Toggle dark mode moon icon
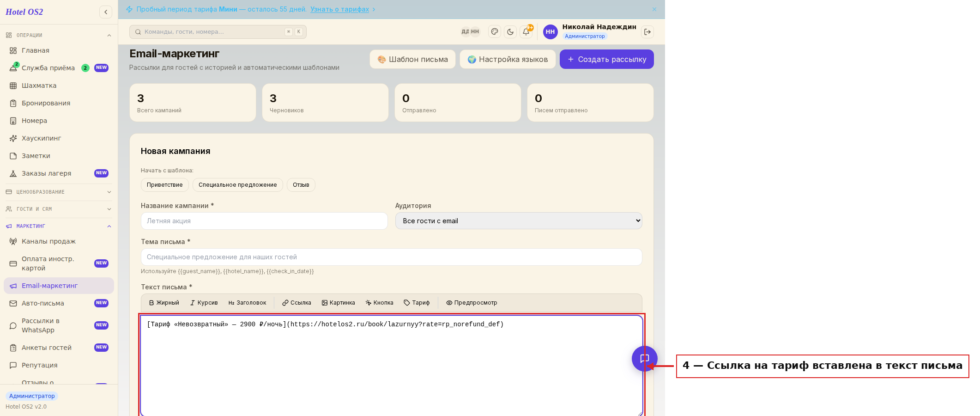Image resolution: width=980 pixels, height=416 pixels. 510,32
